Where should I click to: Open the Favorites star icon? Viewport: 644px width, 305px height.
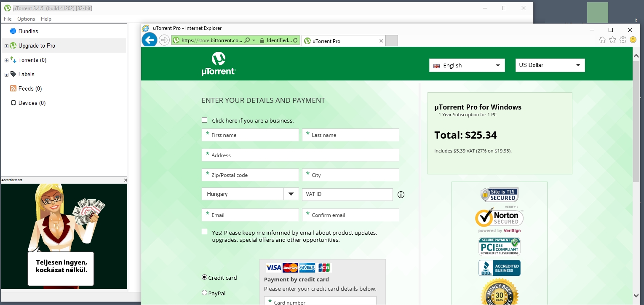(612, 40)
